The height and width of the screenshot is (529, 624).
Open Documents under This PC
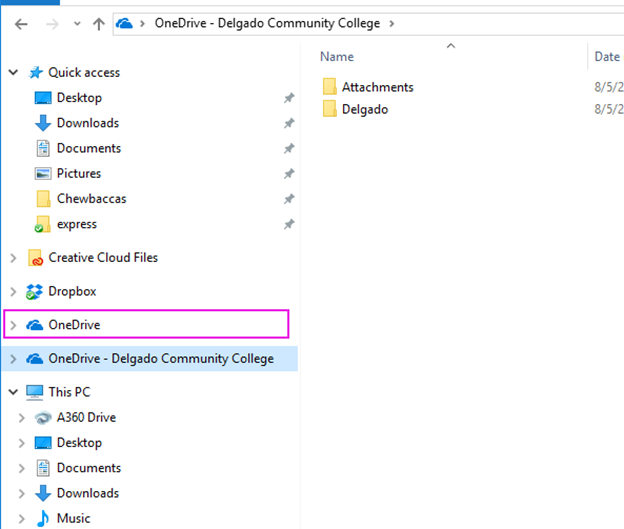tap(89, 468)
